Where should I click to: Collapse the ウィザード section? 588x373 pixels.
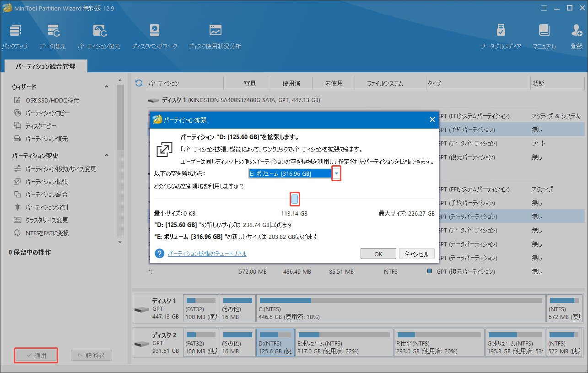pyautogui.click(x=107, y=87)
